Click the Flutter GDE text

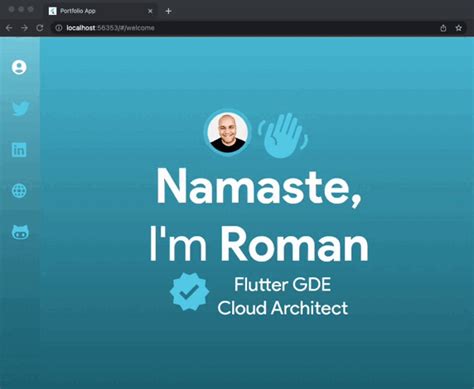point(283,285)
